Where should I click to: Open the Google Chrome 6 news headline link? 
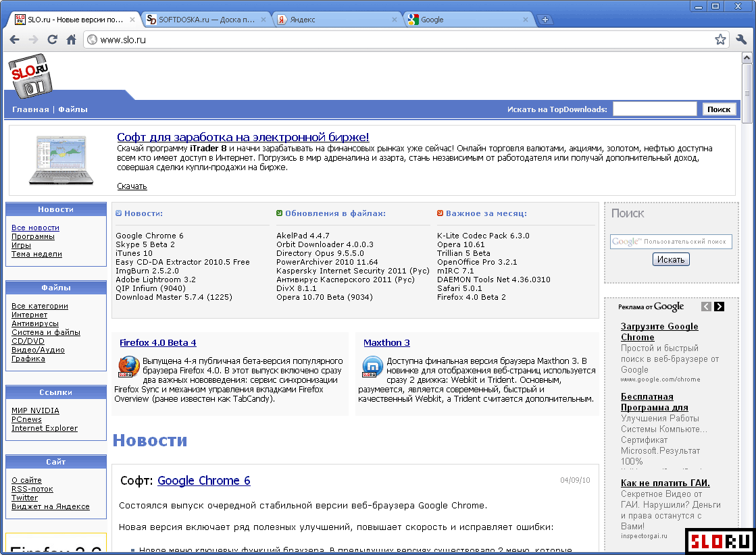point(203,481)
